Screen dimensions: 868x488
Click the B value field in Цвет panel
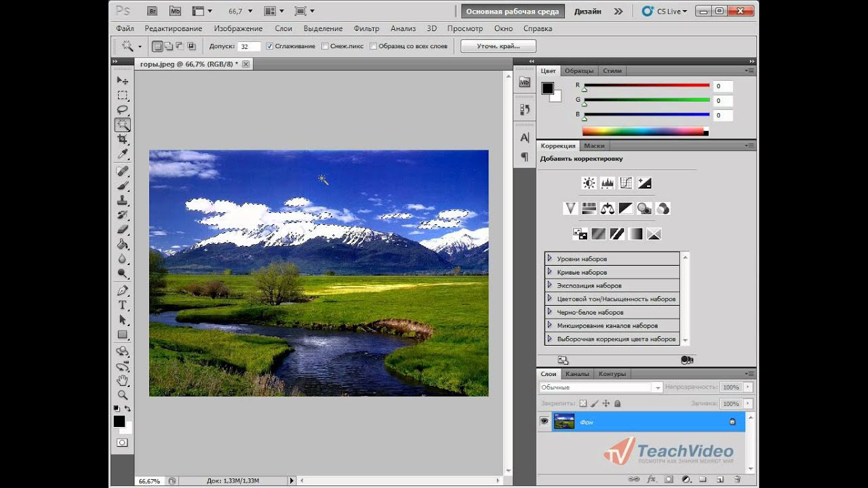pyautogui.click(x=723, y=115)
